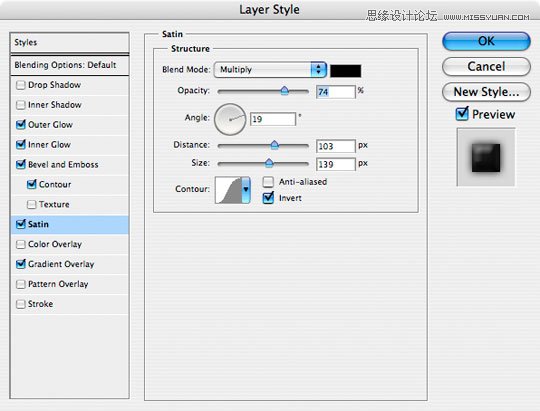Enable the Drop Shadow checkbox
Viewport: 540px width, 411px height.
21,85
